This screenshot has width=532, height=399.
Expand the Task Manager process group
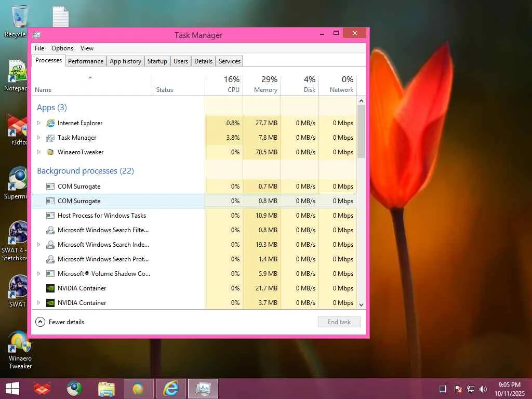pos(38,138)
